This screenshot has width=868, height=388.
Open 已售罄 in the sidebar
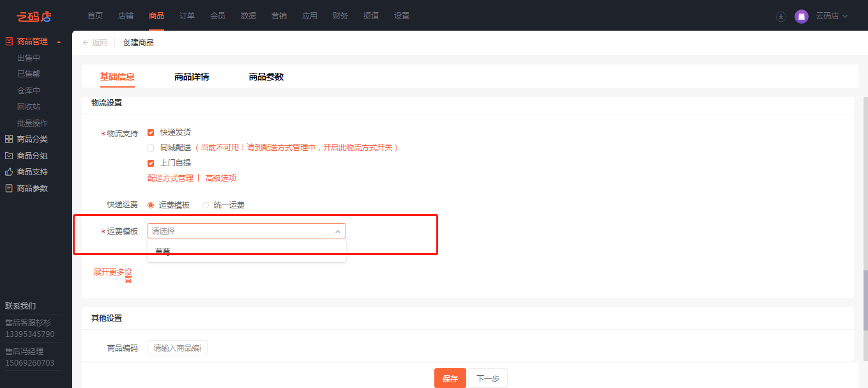(x=29, y=74)
